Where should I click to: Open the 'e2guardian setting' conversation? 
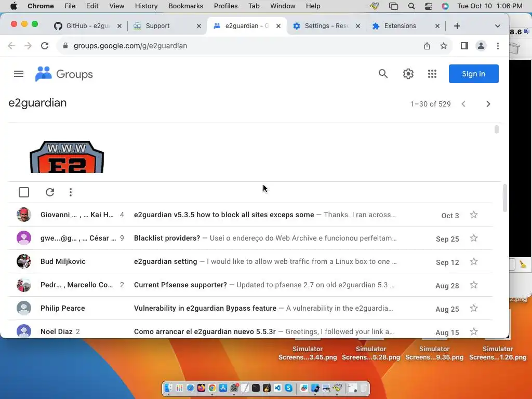click(166, 262)
